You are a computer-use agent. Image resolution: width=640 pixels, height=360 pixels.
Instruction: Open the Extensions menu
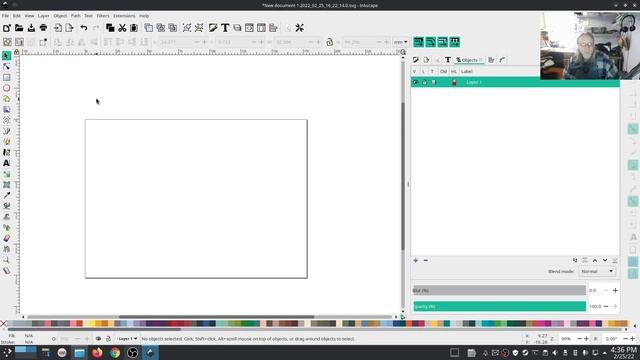[x=124, y=16]
